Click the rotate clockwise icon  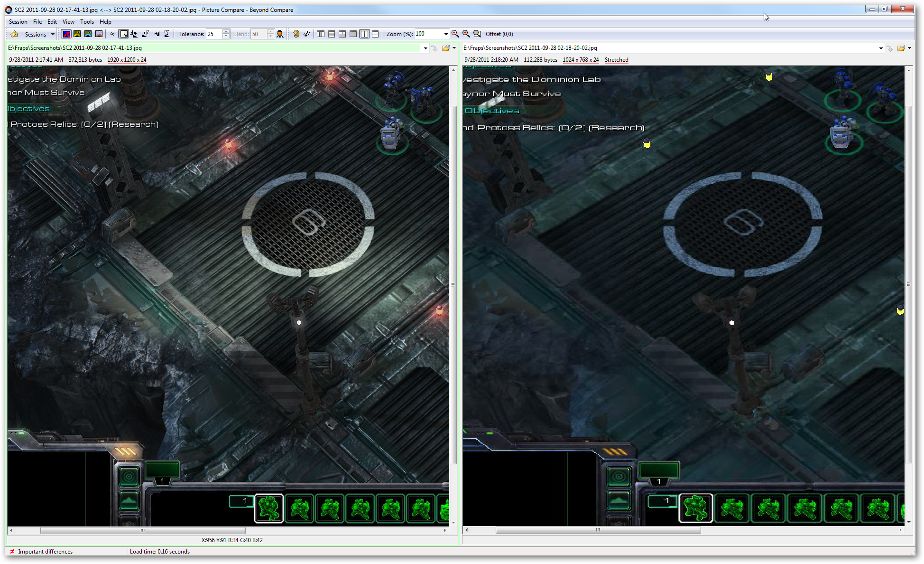(134, 34)
